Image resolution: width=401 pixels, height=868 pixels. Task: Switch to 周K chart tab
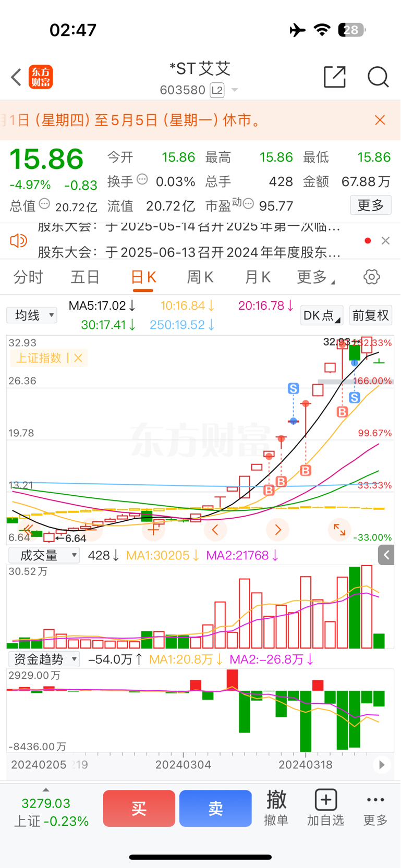[200, 277]
